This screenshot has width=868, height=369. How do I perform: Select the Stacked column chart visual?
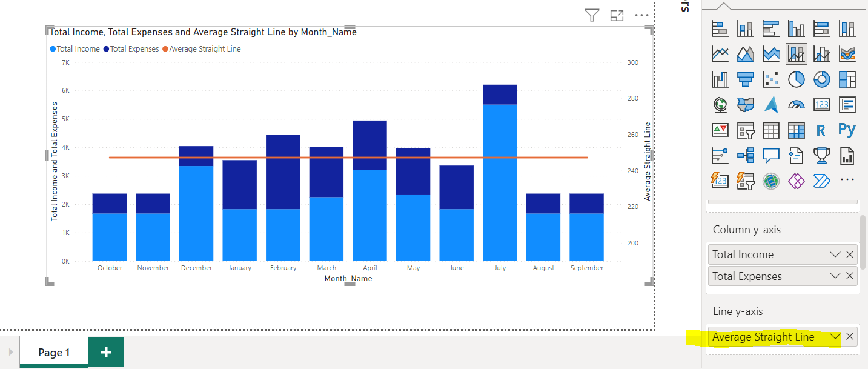tap(745, 28)
